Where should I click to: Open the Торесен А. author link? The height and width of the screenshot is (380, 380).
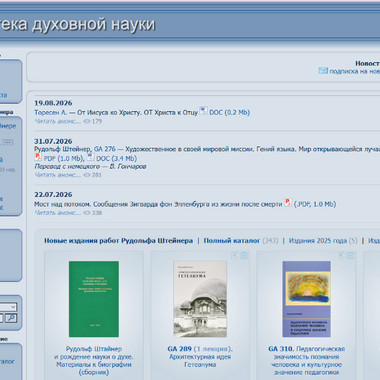[51, 113]
